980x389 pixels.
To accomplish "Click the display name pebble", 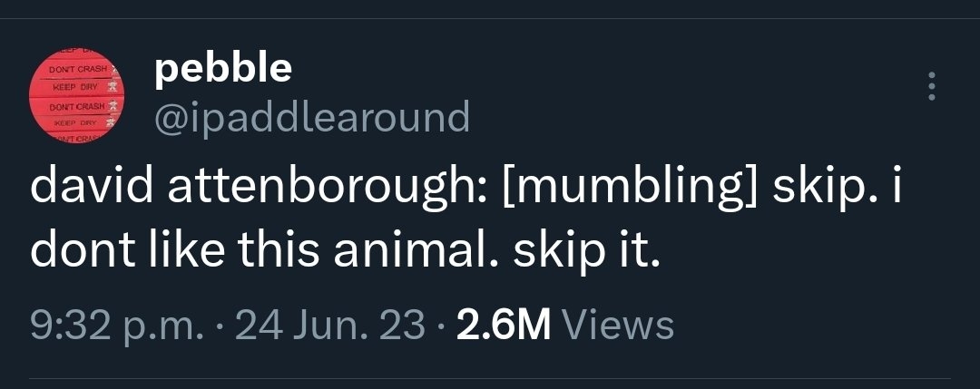I will point(223,68).
